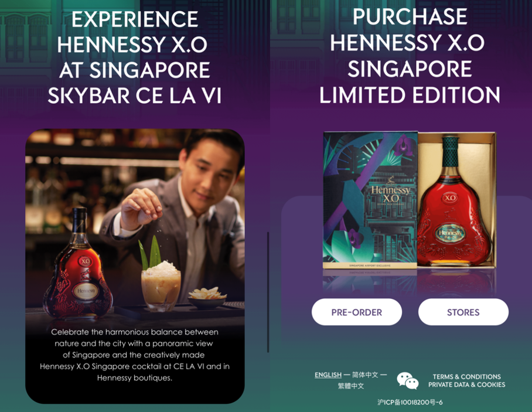The width and height of the screenshot is (532, 412).
Task: Select ENGLISH language link
Action: pyautogui.click(x=328, y=374)
